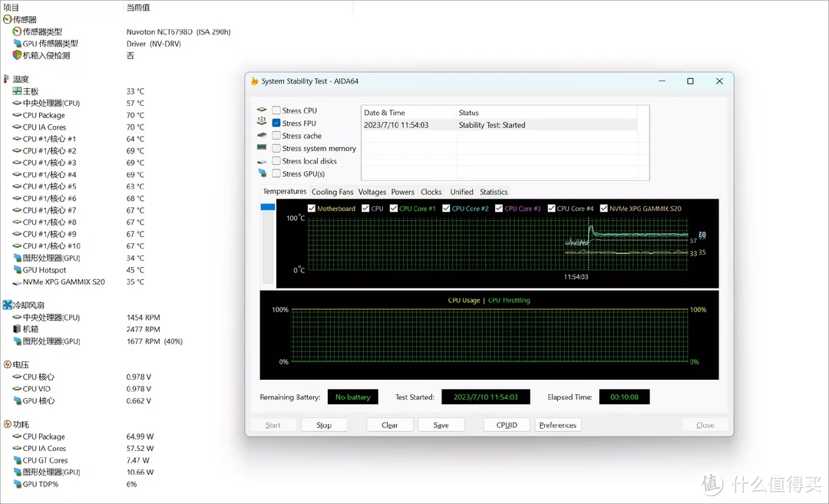Click the chassis icon beside 机箱 fan
The image size is (829, 504).
[x=17, y=329]
